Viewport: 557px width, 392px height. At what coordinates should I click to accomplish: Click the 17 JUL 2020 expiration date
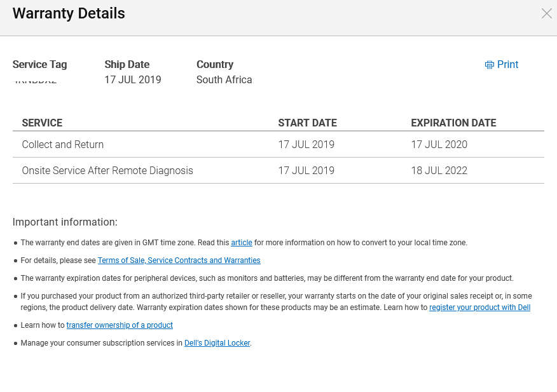[x=439, y=145]
